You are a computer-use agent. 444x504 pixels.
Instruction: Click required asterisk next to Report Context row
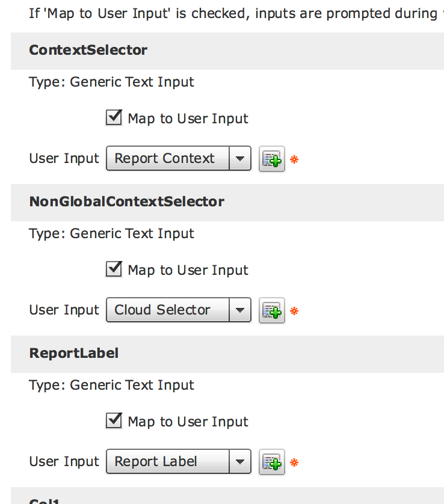294,159
